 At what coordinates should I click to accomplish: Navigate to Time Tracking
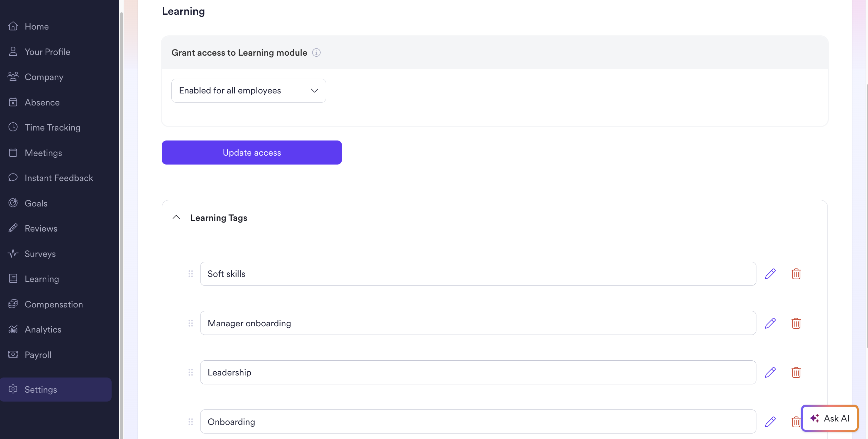52,127
